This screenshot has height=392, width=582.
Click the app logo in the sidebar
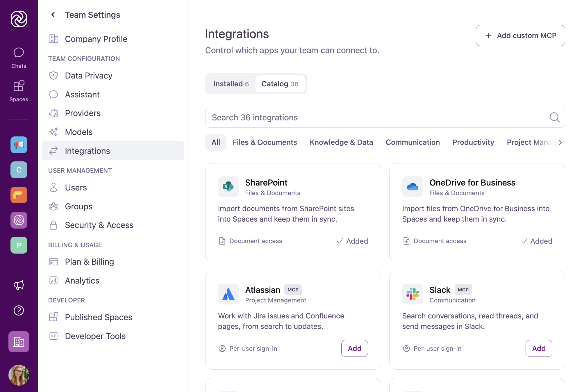click(x=19, y=19)
